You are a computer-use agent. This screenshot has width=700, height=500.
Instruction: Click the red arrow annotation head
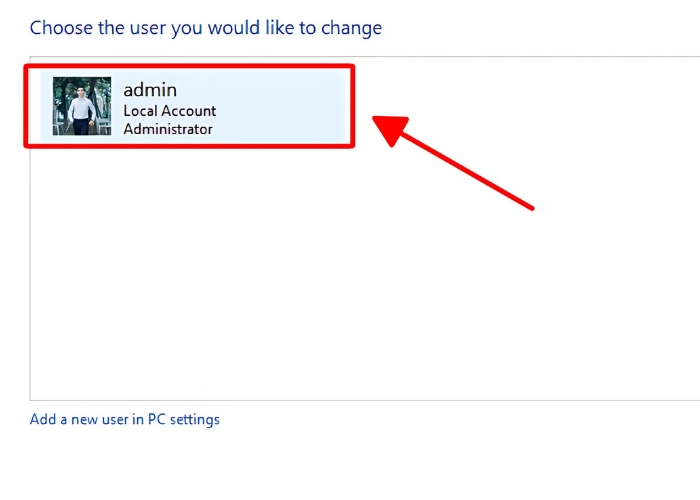pos(393,129)
